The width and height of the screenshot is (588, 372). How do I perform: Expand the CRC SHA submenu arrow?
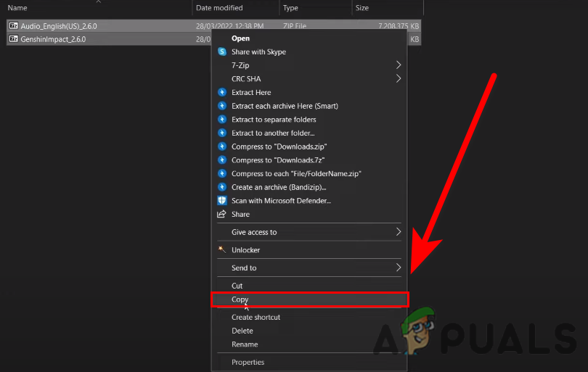[x=399, y=78]
